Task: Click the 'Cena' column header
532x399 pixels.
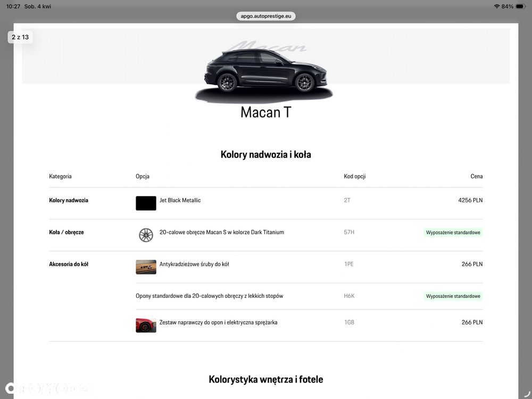Action: click(476, 176)
